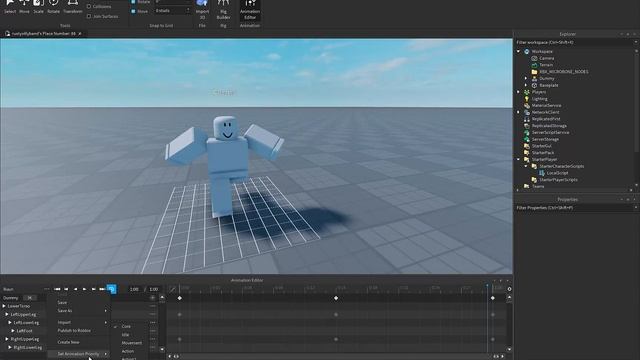Click the current time field in Animation Editor

click(134, 289)
